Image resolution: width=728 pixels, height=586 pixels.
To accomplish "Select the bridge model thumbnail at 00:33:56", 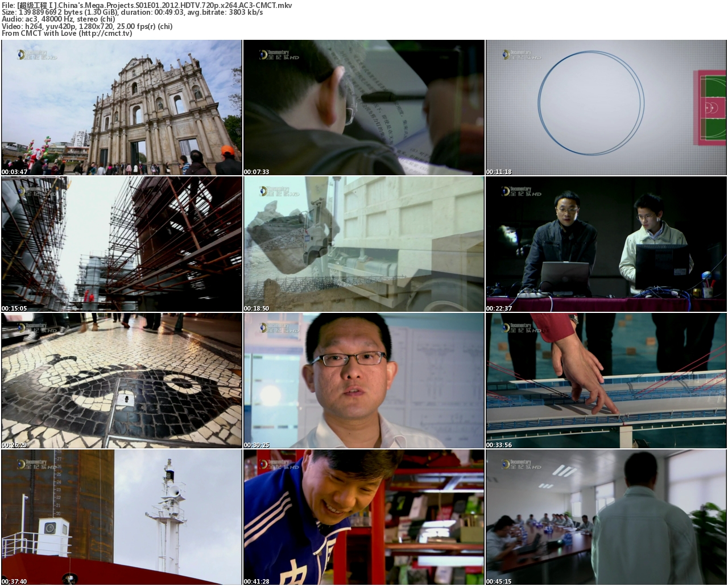I will click(x=606, y=381).
